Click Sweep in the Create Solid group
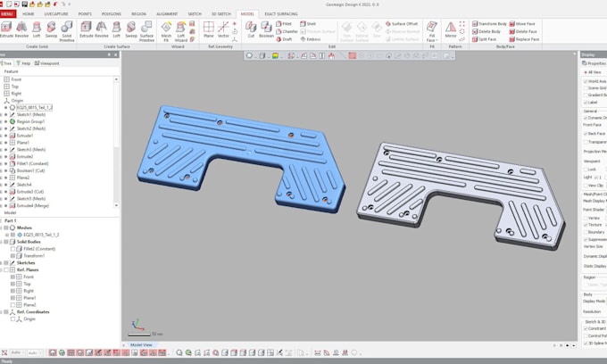This screenshot has height=364, width=607. tap(51, 29)
